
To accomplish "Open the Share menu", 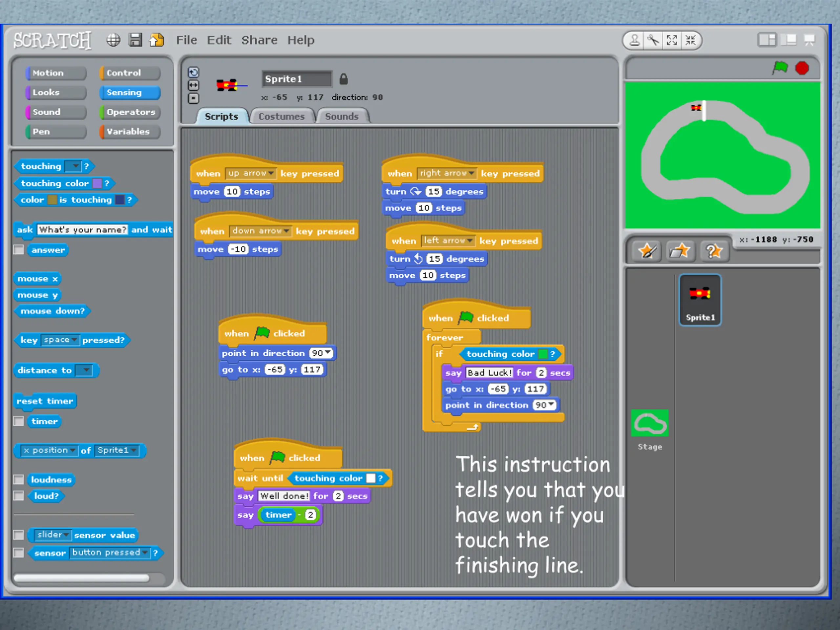I will point(259,40).
